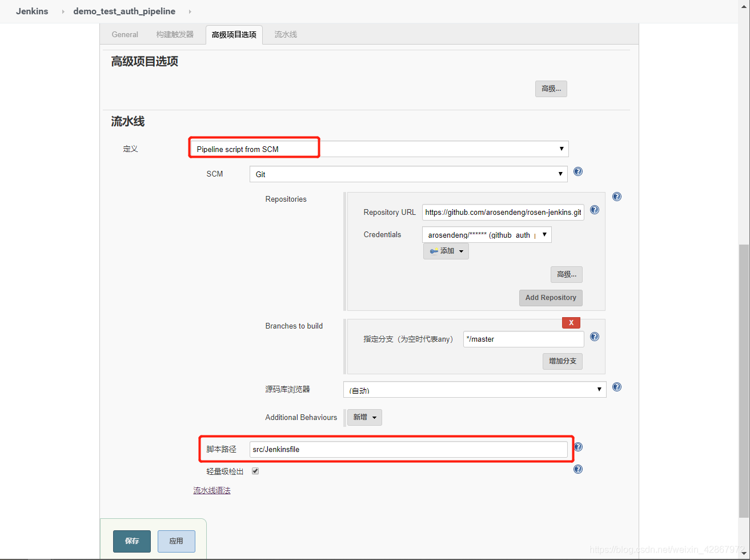
Task: Click the */master branch input field
Action: tap(524, 339)
